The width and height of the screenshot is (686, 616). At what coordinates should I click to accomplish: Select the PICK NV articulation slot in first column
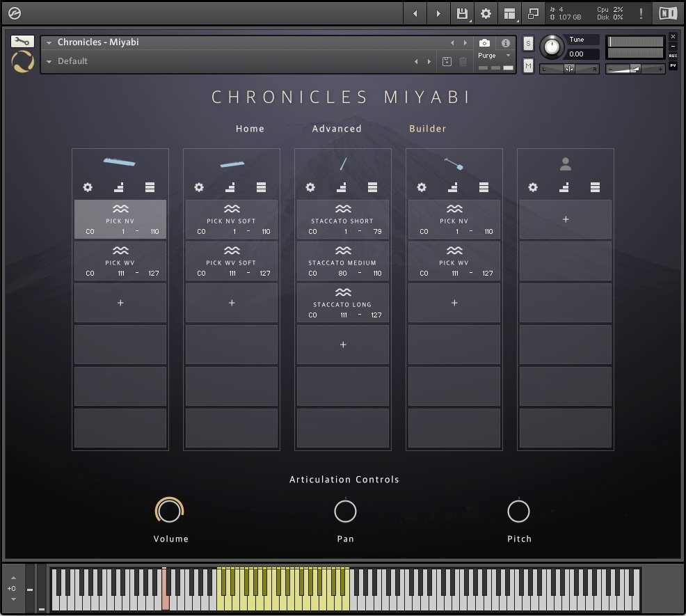click(x=120, y=219)
